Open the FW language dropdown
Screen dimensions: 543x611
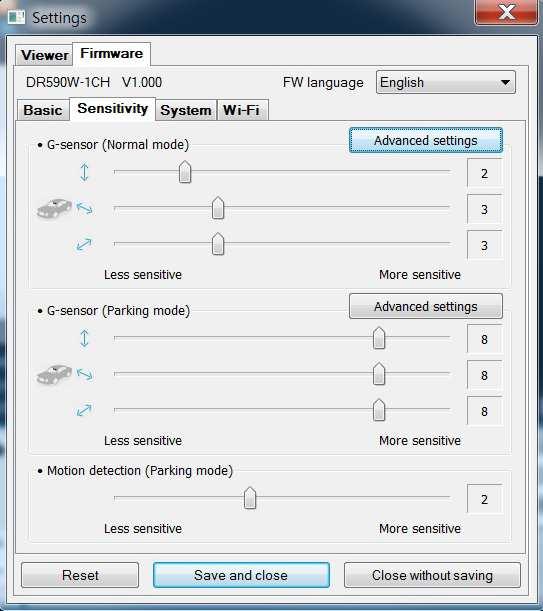coord(446,82)
